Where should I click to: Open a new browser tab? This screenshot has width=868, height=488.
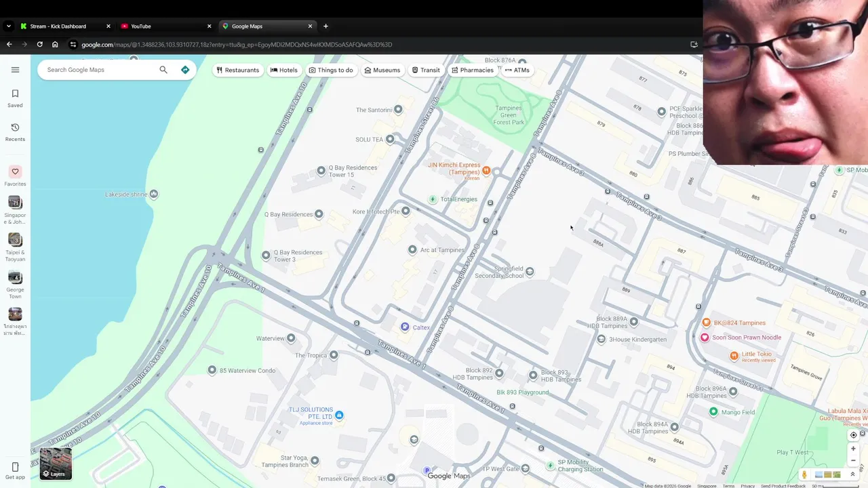[x=325, y=26]
